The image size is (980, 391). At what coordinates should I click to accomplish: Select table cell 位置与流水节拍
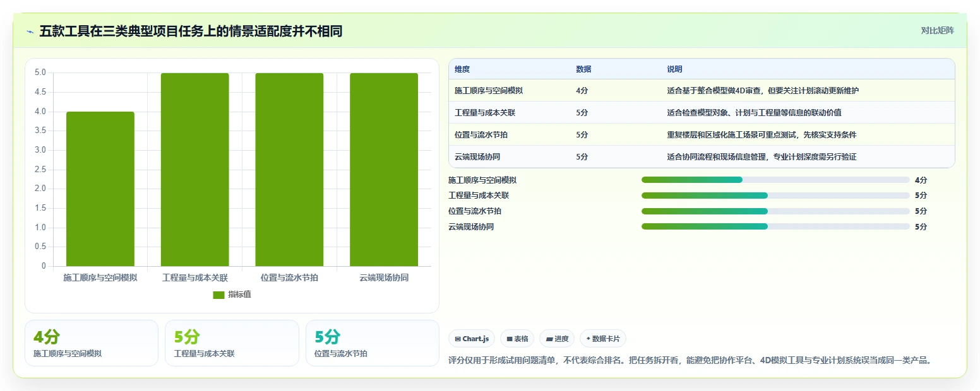(x=481, y=135)
